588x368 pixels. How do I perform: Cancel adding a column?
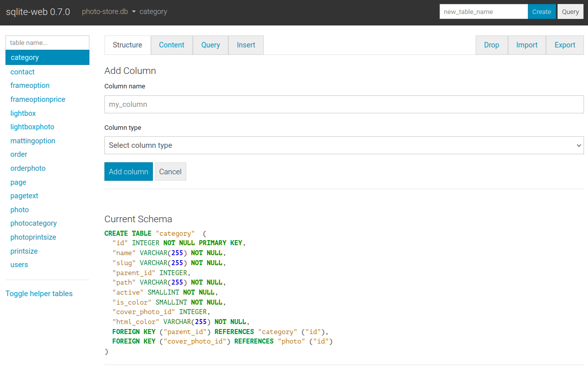pos(170,171)
